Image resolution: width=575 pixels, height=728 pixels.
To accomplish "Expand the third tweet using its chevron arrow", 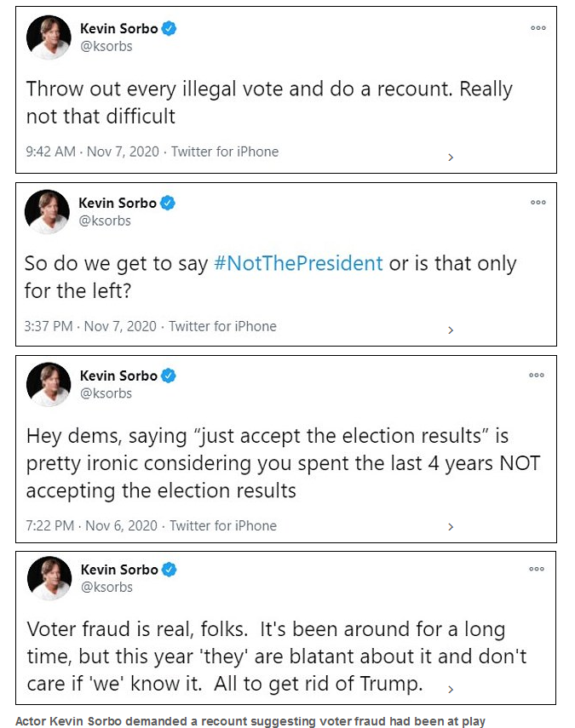I will (x=451, y=530).
